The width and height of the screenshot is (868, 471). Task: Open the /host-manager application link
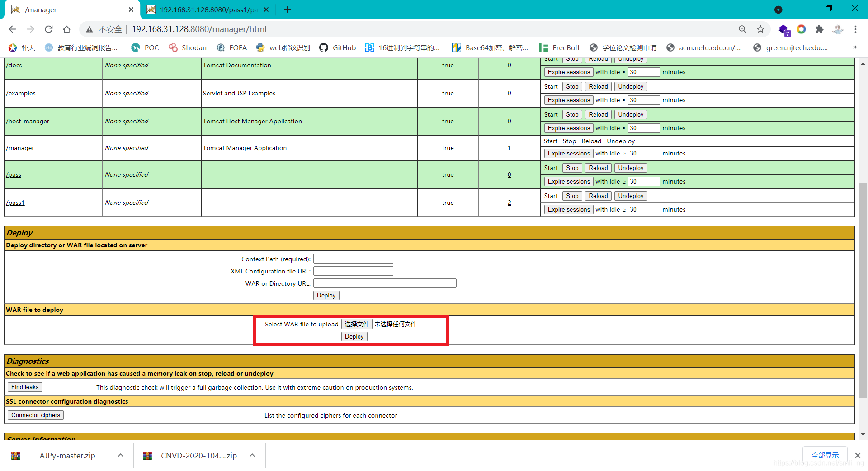point(28,121)
